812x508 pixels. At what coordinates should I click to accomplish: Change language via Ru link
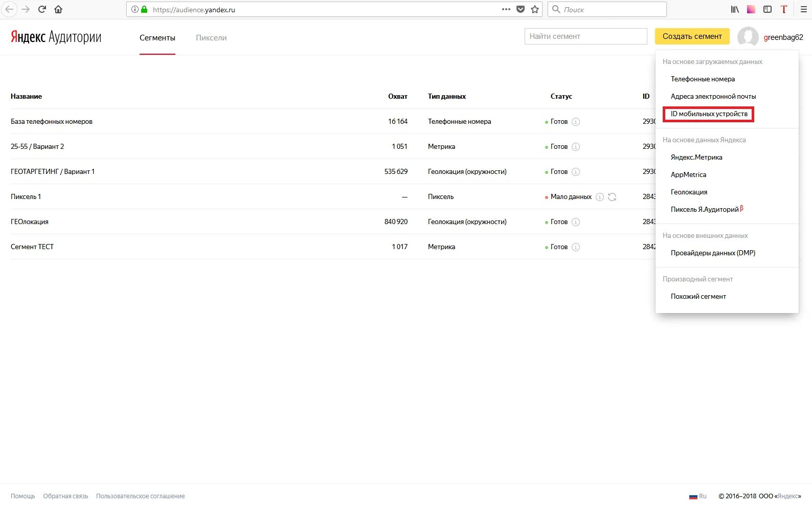703,496
